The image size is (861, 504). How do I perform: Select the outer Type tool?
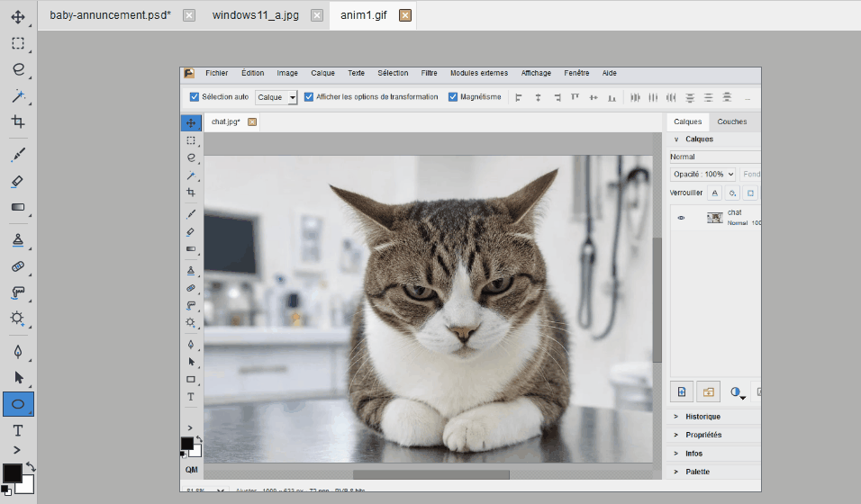click(18, 431)
